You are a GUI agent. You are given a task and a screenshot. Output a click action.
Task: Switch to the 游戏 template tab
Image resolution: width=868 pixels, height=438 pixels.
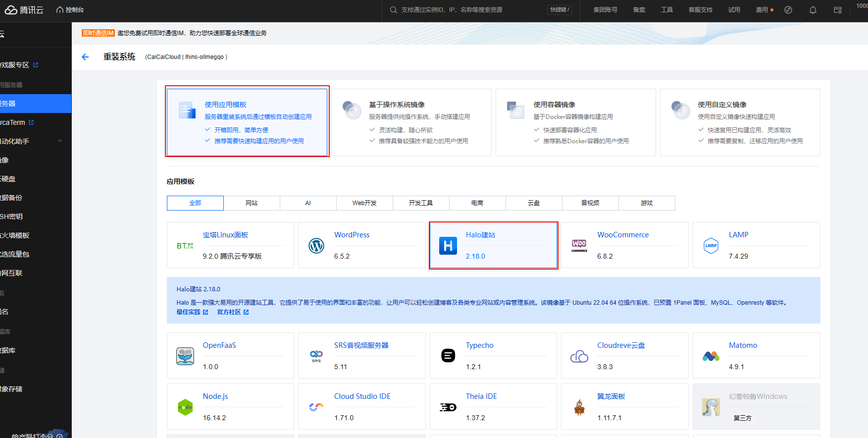pos(647,203)
